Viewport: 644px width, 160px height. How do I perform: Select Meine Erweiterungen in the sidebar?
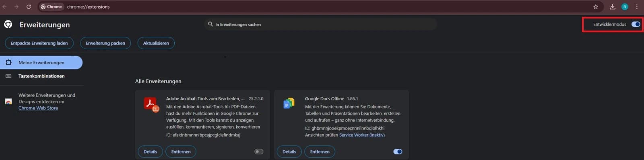(41, 62)
